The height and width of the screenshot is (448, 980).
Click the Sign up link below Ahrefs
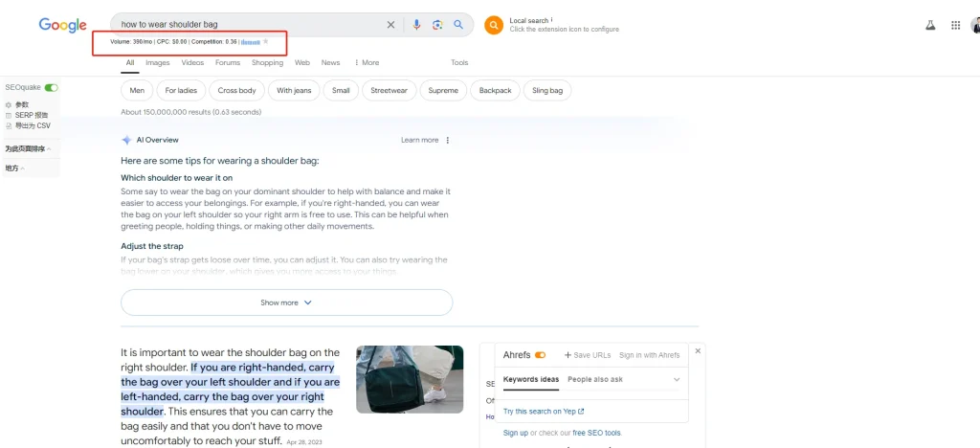[515, 433]
